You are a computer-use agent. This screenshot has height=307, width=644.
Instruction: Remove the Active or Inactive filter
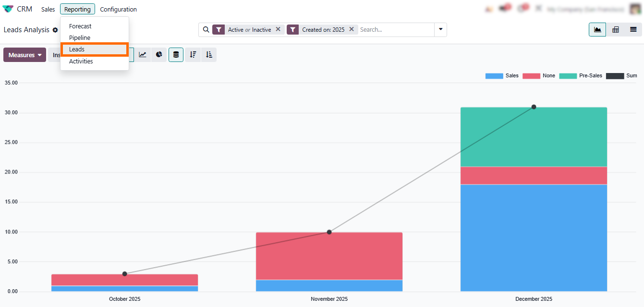click(278, 29)
